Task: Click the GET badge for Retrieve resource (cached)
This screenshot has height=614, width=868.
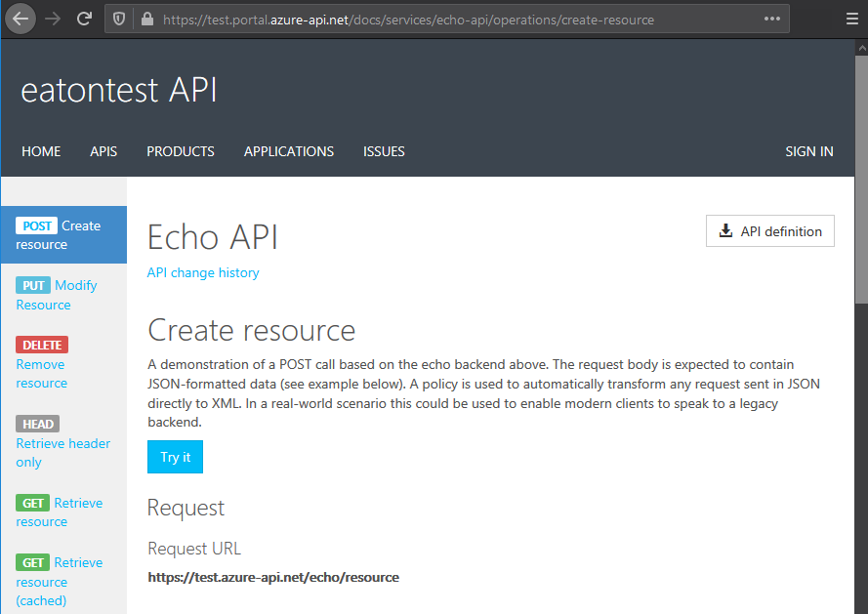Action: click(32, 562)
